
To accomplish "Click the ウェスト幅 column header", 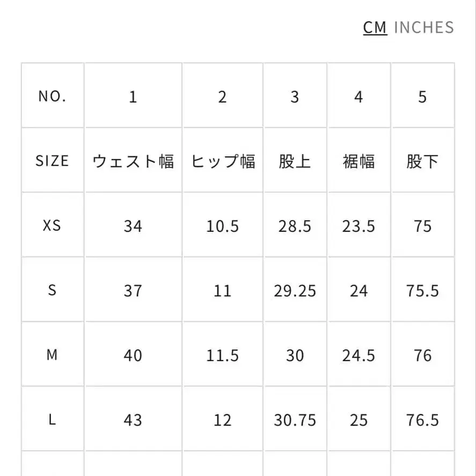I will [133, 161].
